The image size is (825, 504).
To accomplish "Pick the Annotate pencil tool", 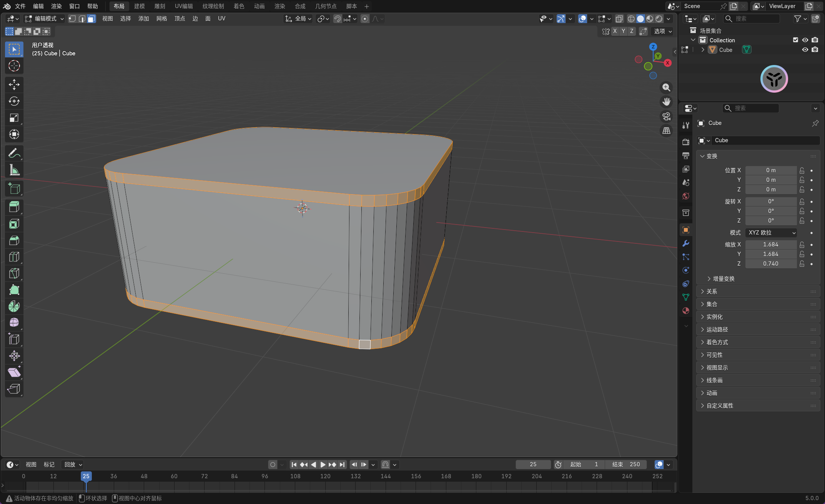I will pos(14,153).
